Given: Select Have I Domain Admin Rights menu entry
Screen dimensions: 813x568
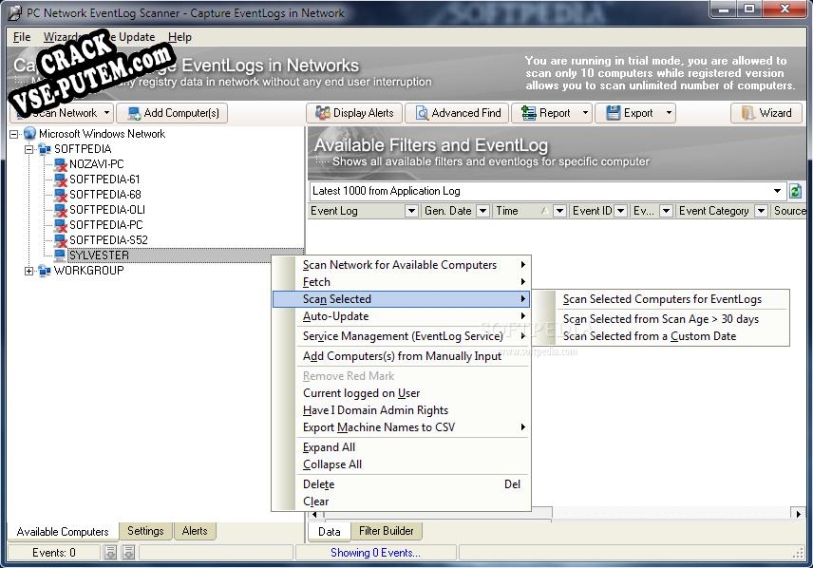Looking at the screenshot, I should [x=375, y=410].
